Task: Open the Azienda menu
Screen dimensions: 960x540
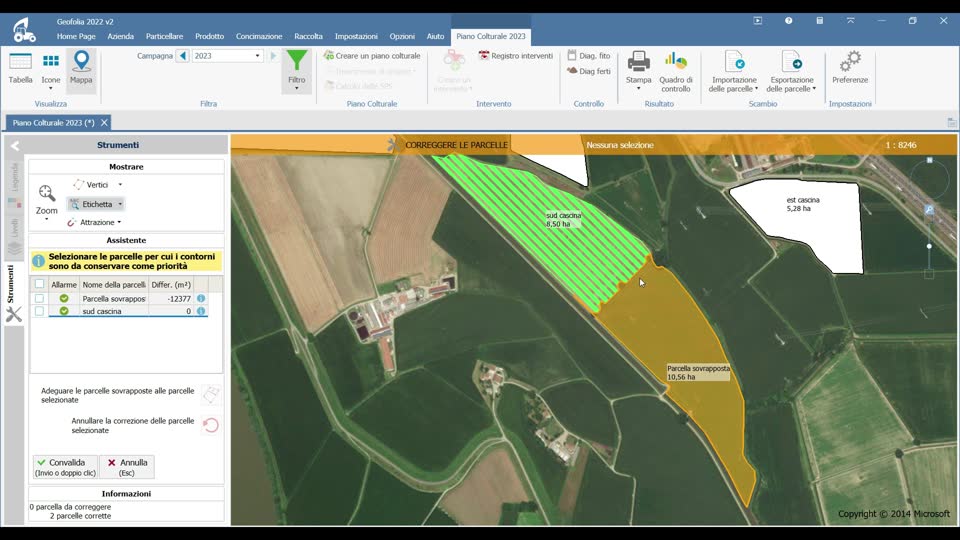Action: point(121,36)
